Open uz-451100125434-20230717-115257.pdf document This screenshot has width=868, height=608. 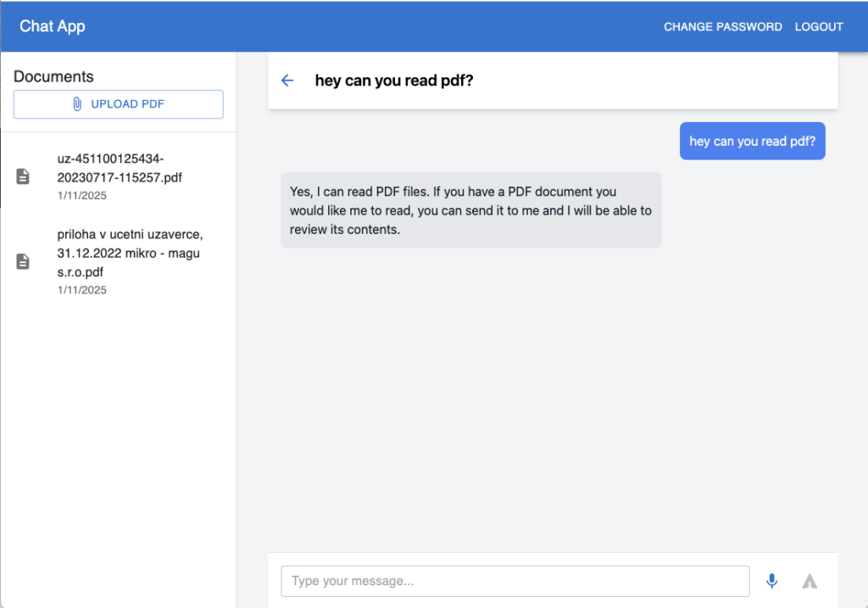tap(119, 168)
